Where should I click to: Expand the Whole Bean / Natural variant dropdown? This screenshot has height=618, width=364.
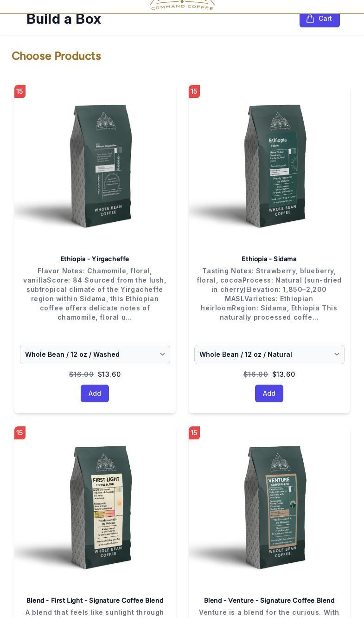pos(269,354)
